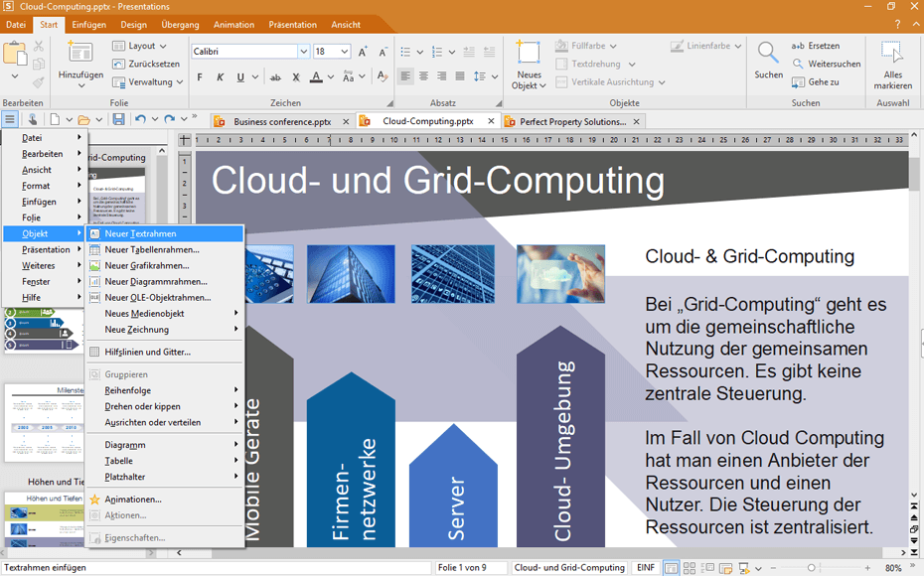Toggle right text alignment
The image size is (924, 576).
(442, 76)
